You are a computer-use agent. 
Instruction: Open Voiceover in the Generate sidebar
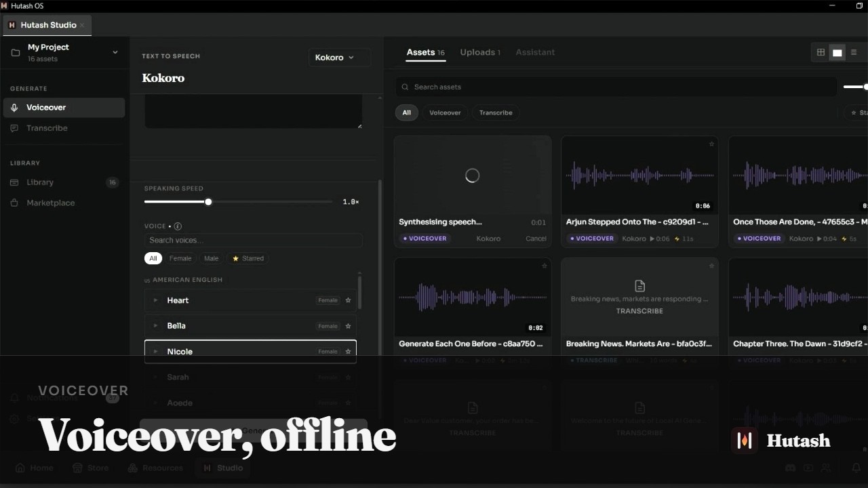coord(64,107)
